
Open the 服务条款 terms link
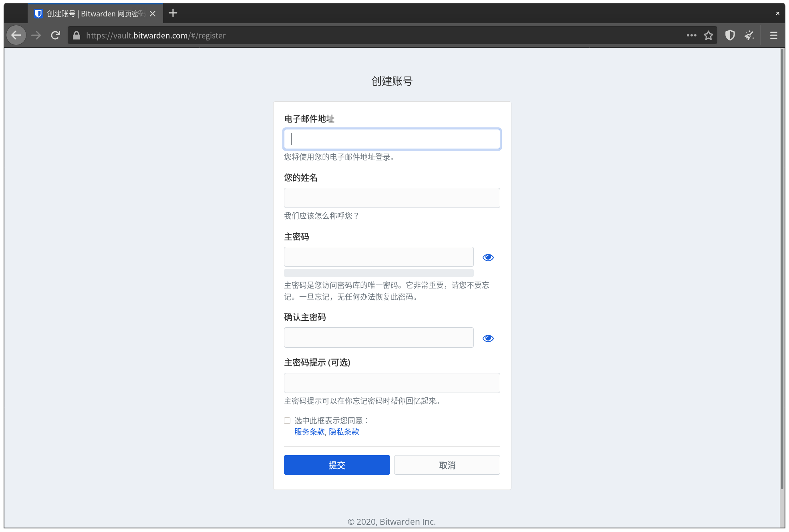[x=309, y=432]
